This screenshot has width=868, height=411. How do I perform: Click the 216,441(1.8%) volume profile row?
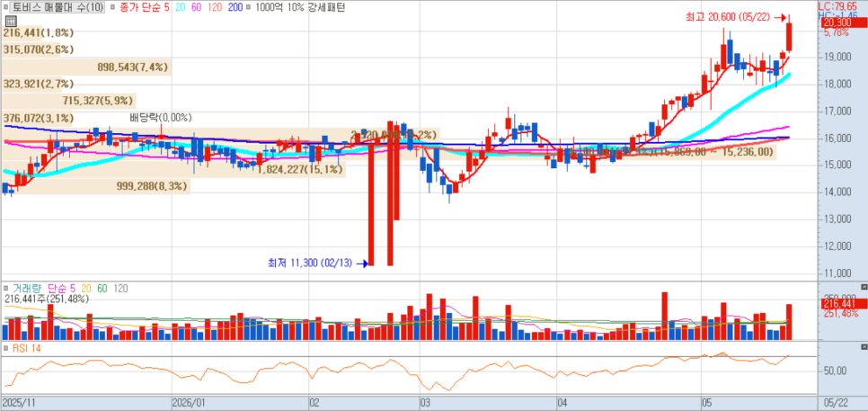coord(39,32)
